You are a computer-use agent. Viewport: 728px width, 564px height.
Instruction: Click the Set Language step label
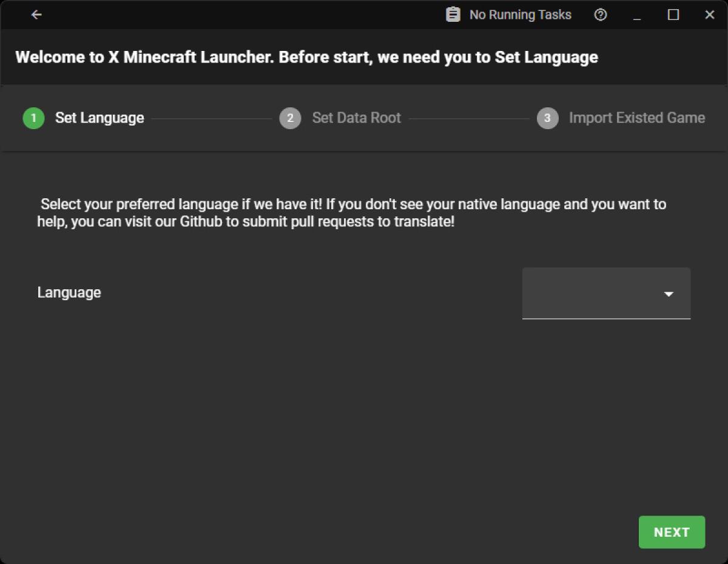pos(99,118)
